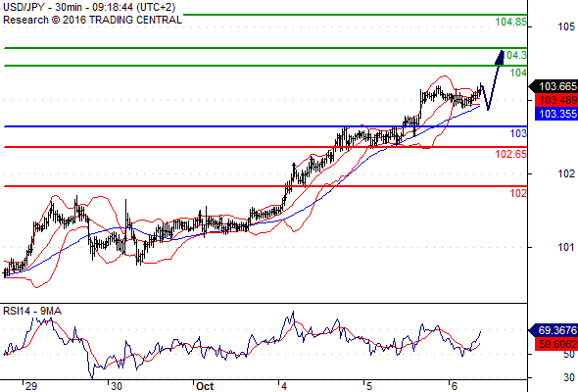Click the blue 103.355 price tag
This screenshot has width=578, height=392.
556,114
